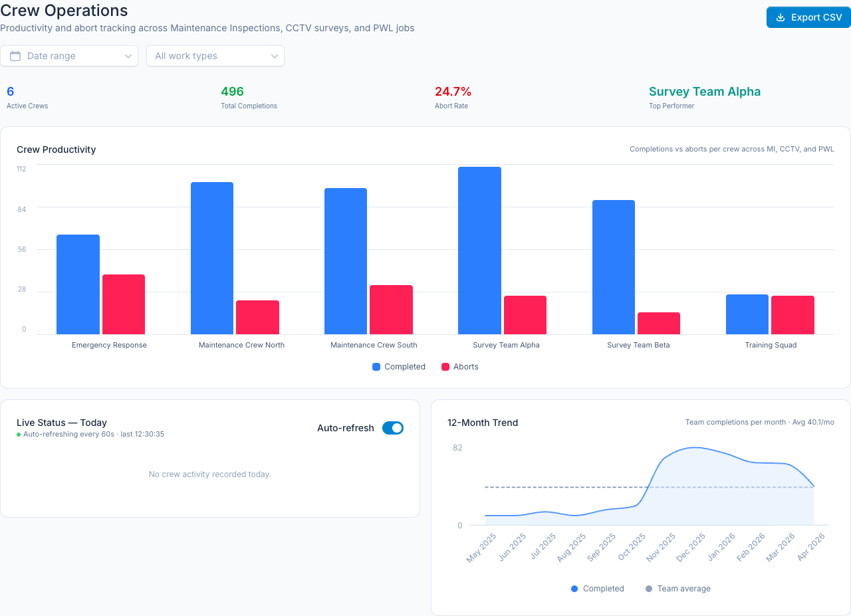Toggle Completed legend in 12-Month Trend
This screenshot has width=851, height=616.
597,589
